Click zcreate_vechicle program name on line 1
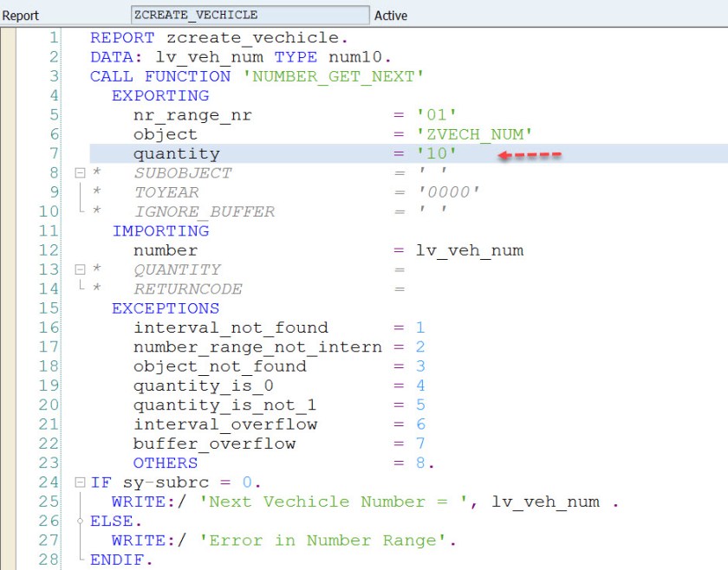This screenshot has width=728, height=570. (x=252, y=37)
